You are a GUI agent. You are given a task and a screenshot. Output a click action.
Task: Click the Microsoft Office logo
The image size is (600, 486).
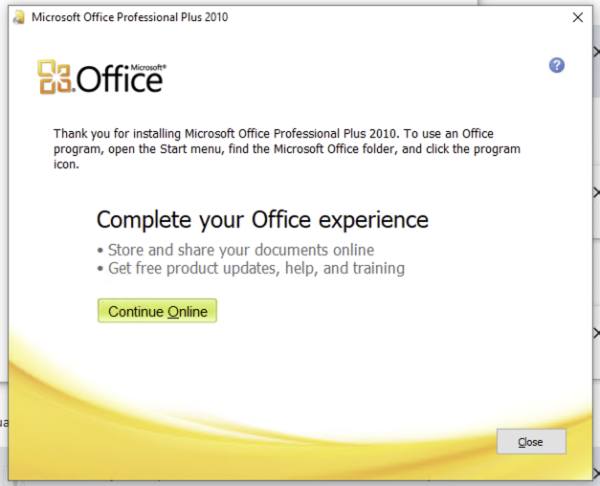pyautogui.click(x=102, y=77)
